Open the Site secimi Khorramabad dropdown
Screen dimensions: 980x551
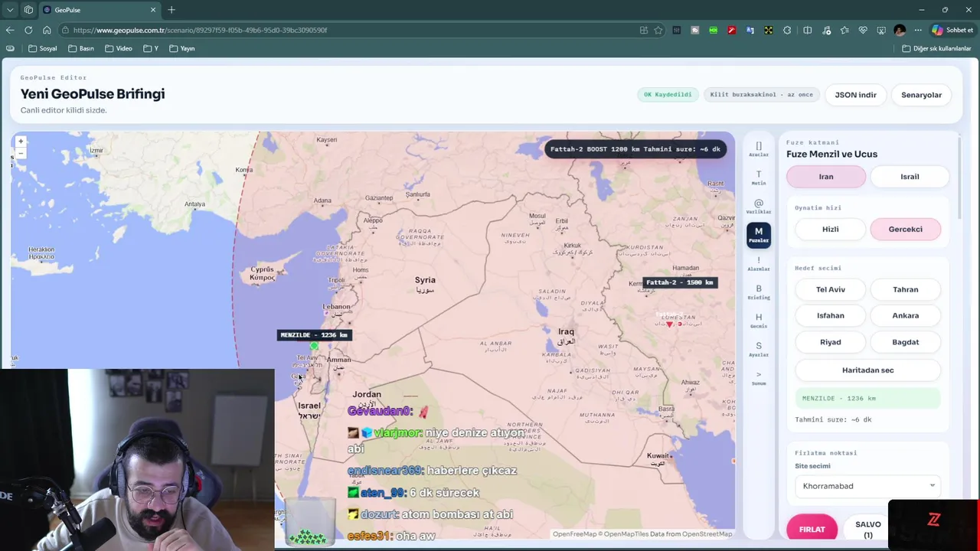(x=867, y=486)
